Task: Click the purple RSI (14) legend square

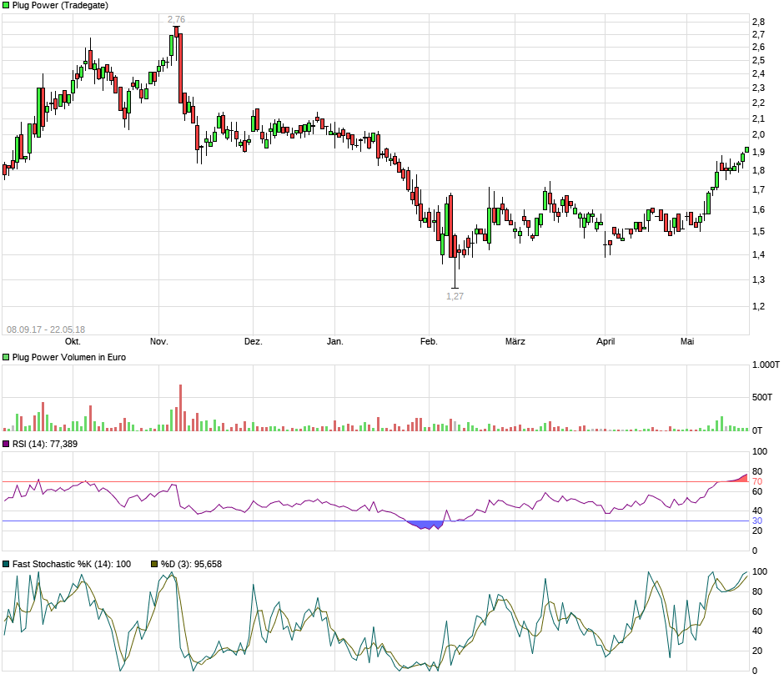Action: tap(6, 444)
